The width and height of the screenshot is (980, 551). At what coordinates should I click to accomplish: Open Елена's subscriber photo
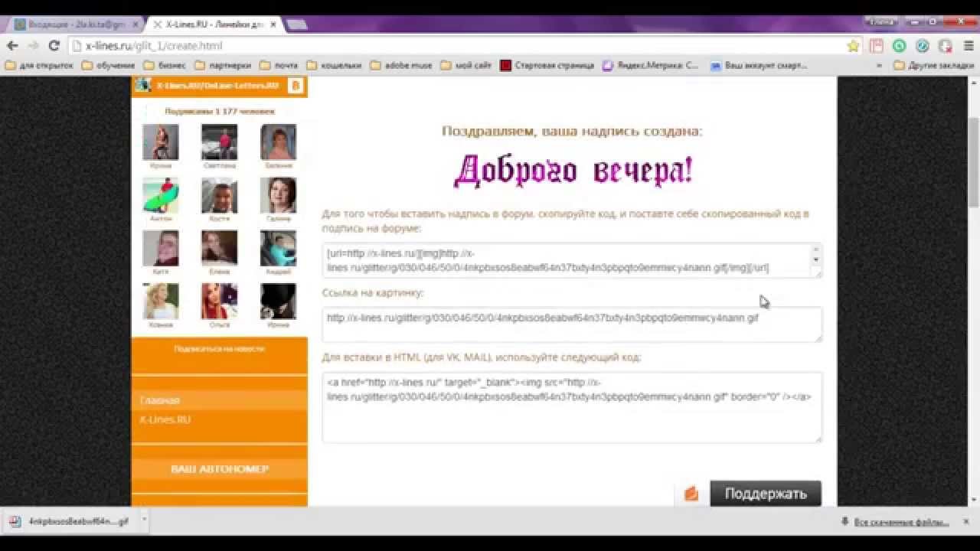(x=220, y=248)
